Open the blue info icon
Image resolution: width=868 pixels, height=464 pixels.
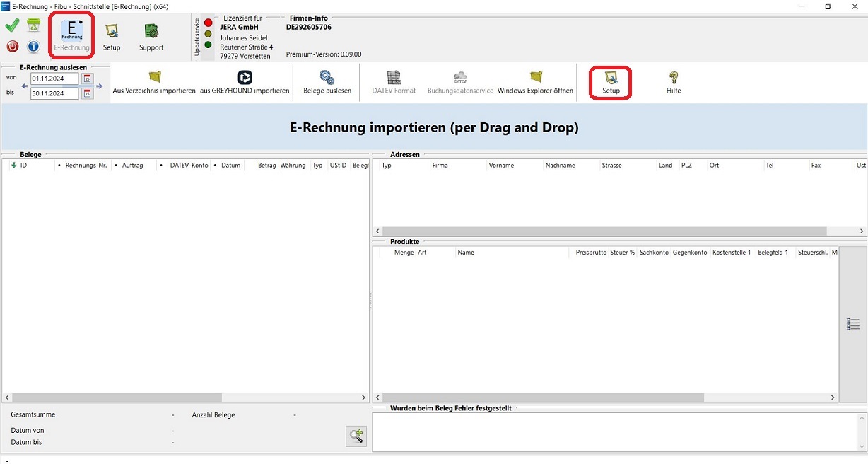coord(33,47)
